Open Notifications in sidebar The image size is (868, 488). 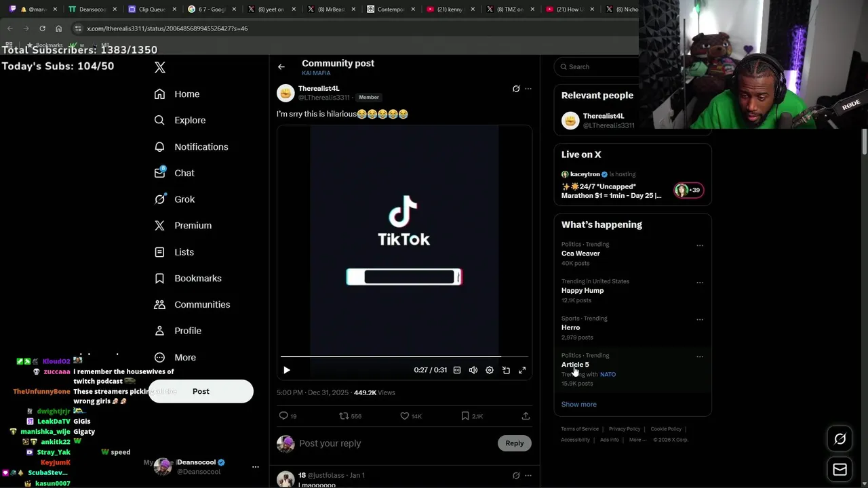coord(191,147)
